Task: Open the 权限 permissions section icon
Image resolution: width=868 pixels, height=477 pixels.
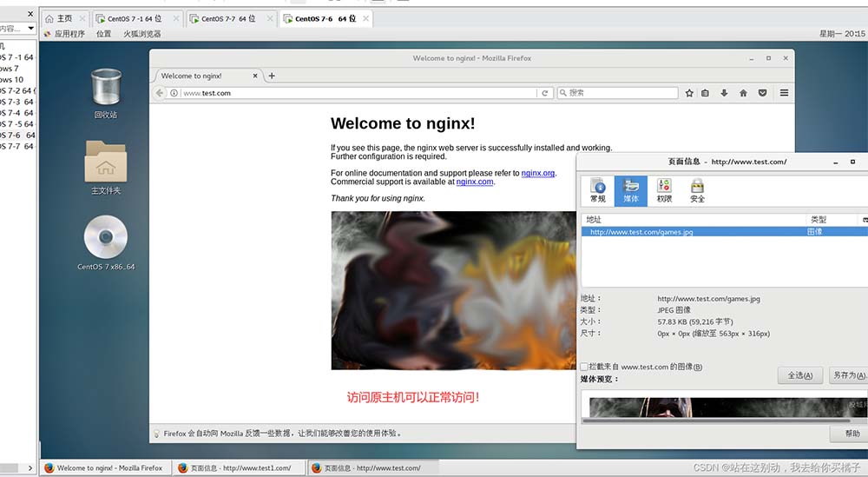Action: [664, 190]
